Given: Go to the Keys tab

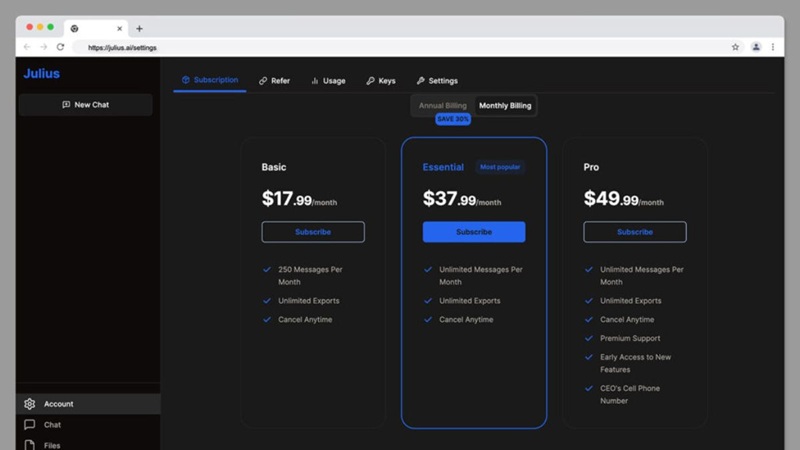Looking at the screenshot, I should coord(381,80).
